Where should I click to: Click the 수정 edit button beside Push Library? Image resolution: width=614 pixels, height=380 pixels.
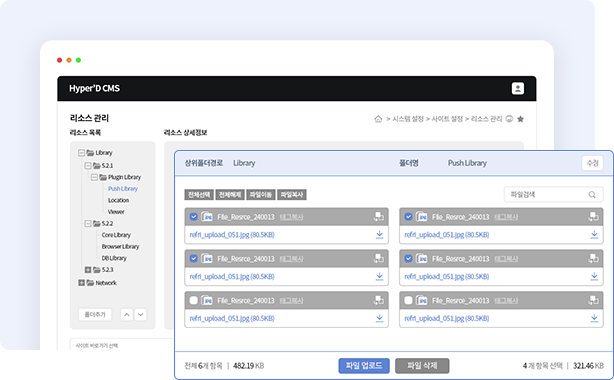[x=592, y=163]
